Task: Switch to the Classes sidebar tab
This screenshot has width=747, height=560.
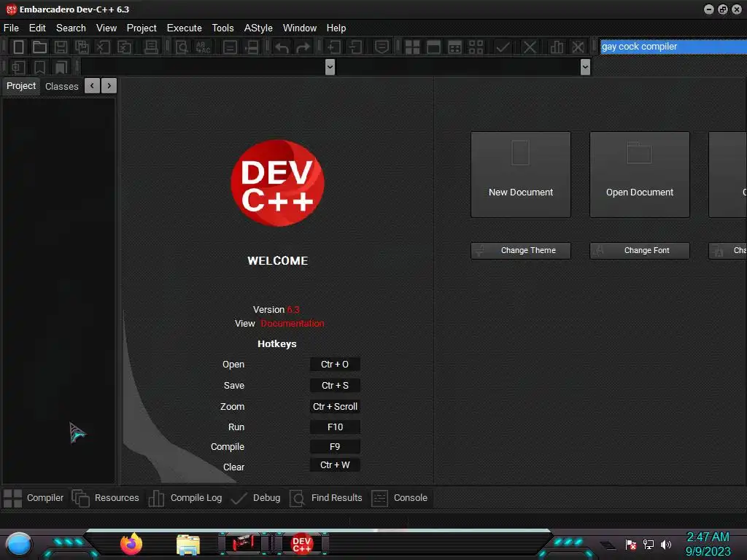Action: [x=62, y=86]
